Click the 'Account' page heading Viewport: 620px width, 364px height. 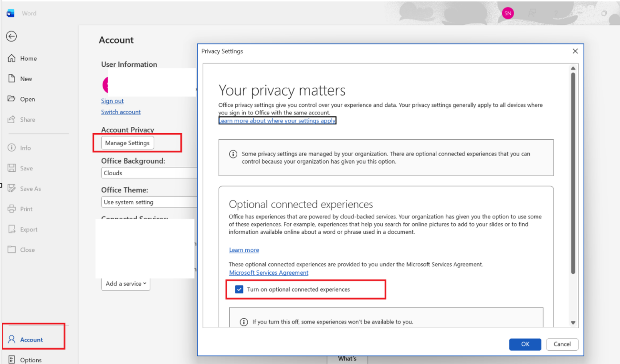(116, 40)
